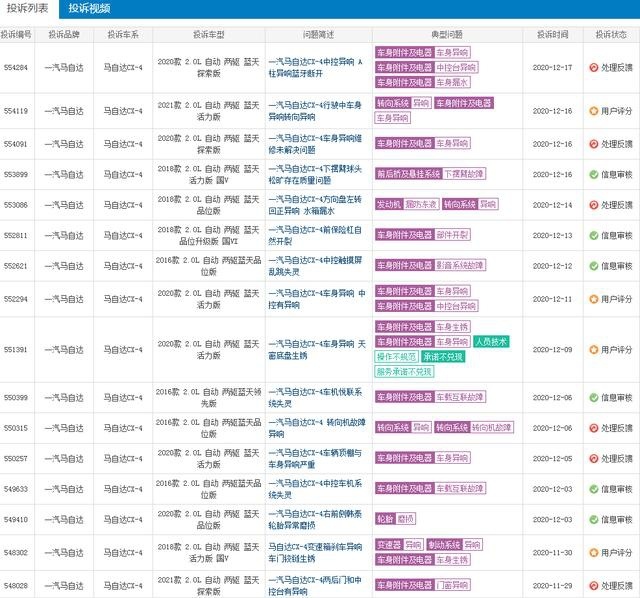
Task: Click the status icon in row 553086
Action: point(593,205)
